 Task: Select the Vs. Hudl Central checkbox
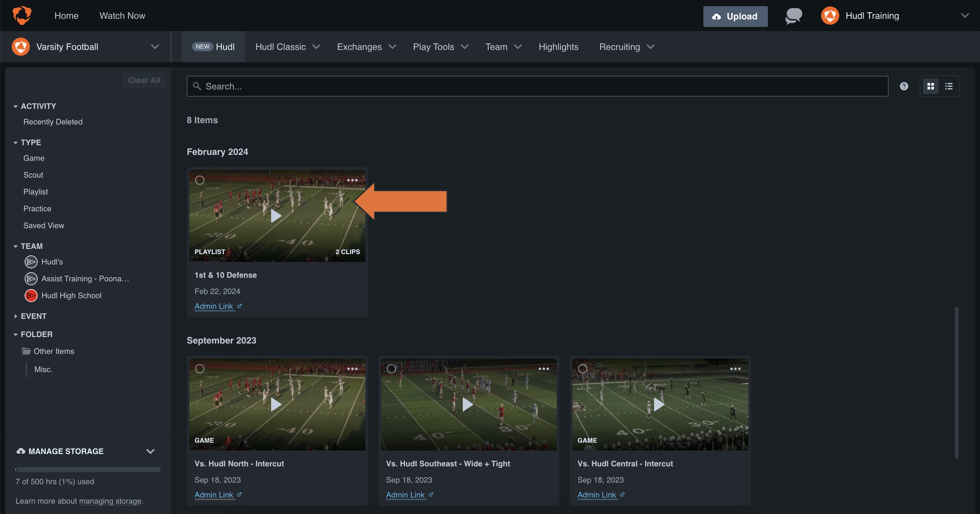click(582, 368)
